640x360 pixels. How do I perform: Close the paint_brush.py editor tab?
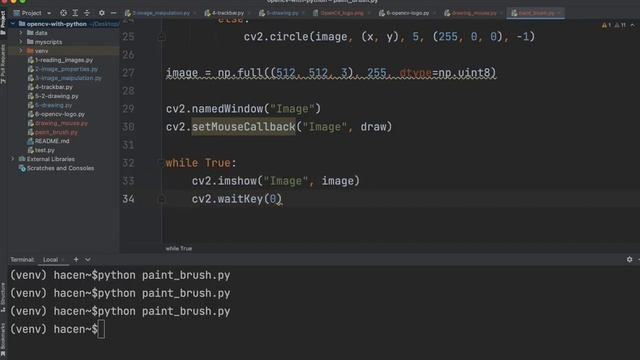point(559,13)
